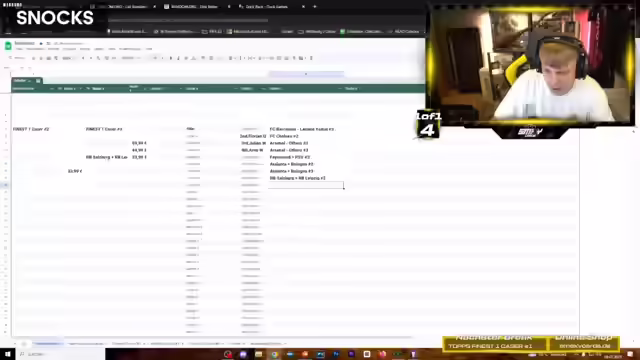Select the paint format tool
640x360 pixels.
[x=56, y=58]
